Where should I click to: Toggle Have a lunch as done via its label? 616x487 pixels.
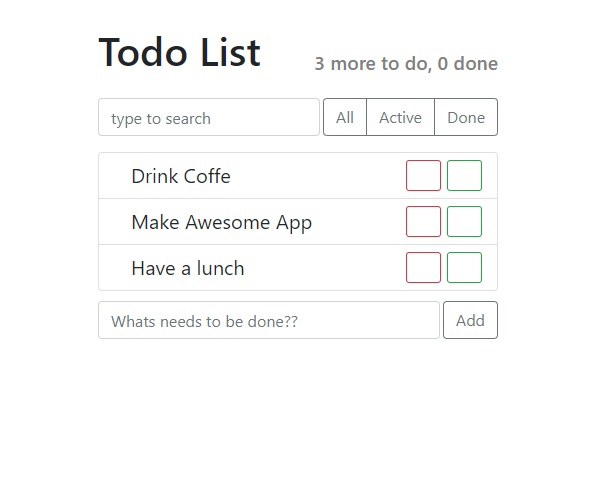pyautogui.click(x=188, y=269)
